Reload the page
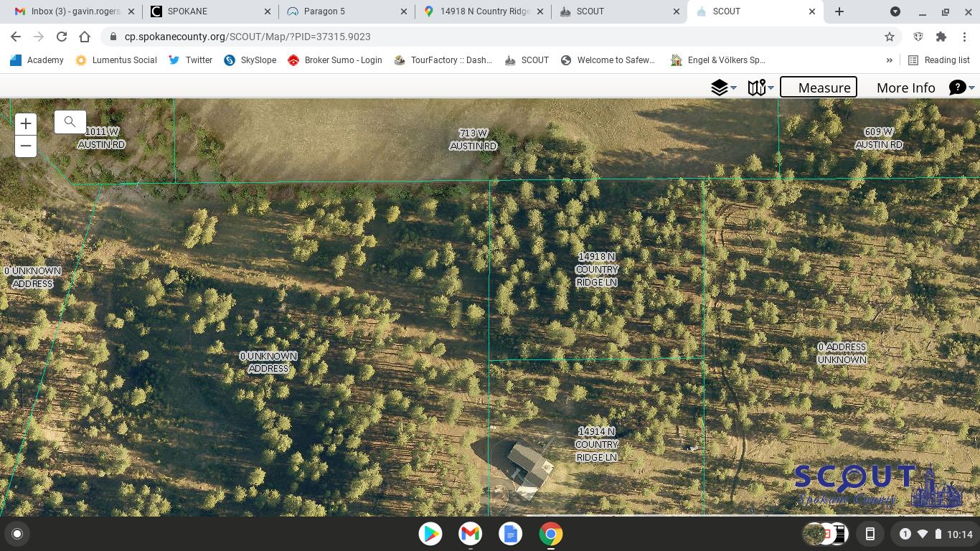 coord(62,37)
